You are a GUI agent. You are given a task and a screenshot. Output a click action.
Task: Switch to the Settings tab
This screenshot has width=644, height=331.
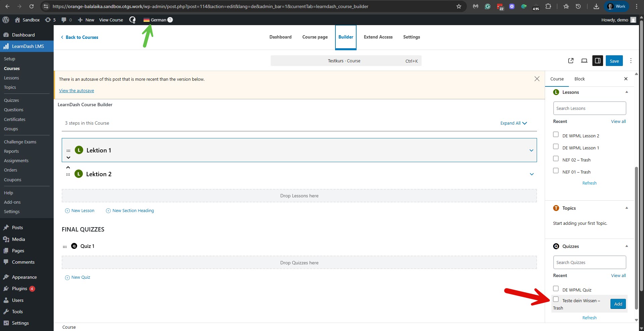[x=411, y=37]
